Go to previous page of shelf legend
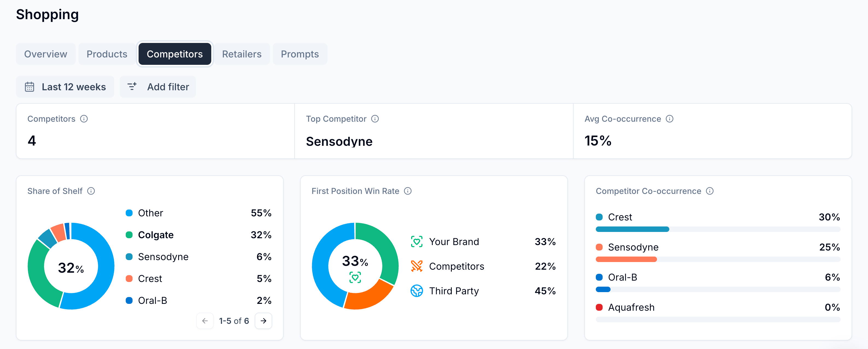The height and width of the screenshot is (349, 868). click(205, 321)
